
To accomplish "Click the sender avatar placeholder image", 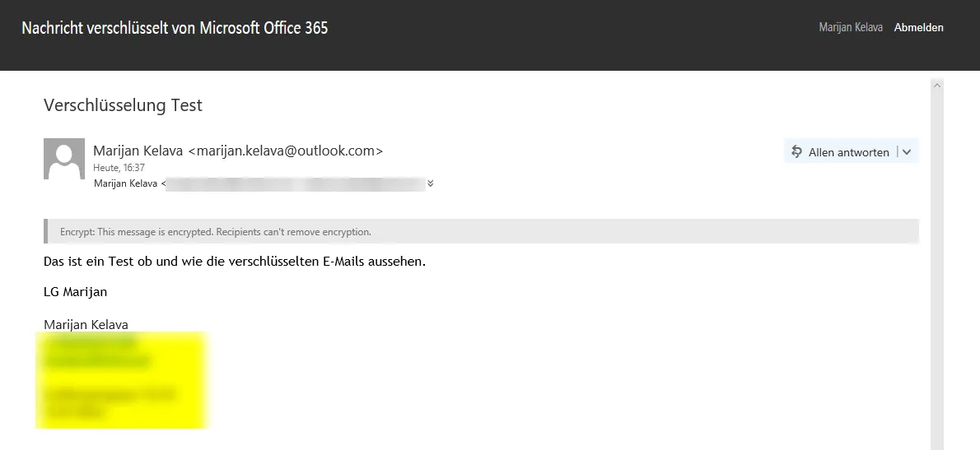I will (x=64, y=159).
